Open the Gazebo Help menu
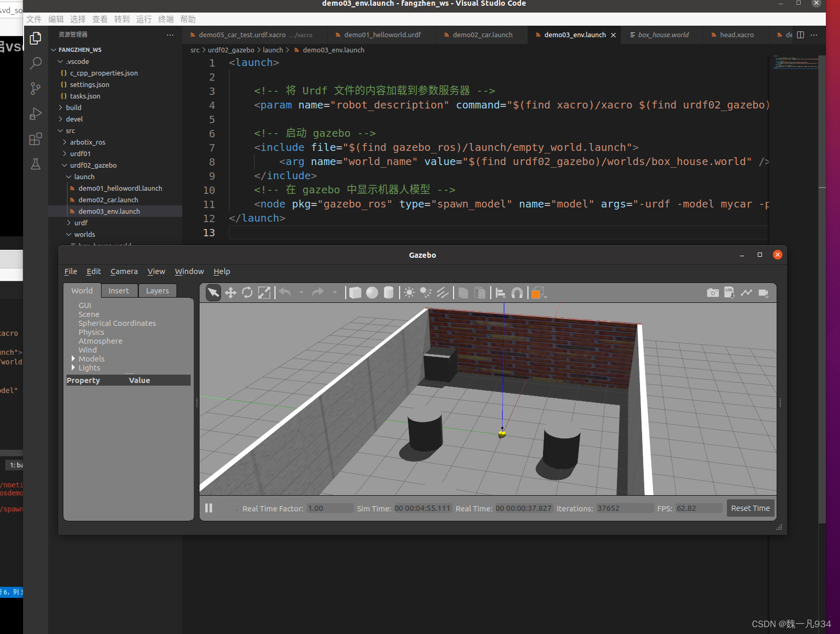The height and width of the screenshot is (634, 840). point(222,271)
